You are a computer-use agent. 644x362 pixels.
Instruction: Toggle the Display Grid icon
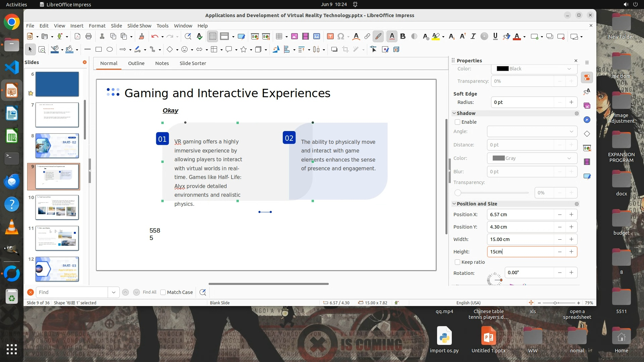[213, 37]
